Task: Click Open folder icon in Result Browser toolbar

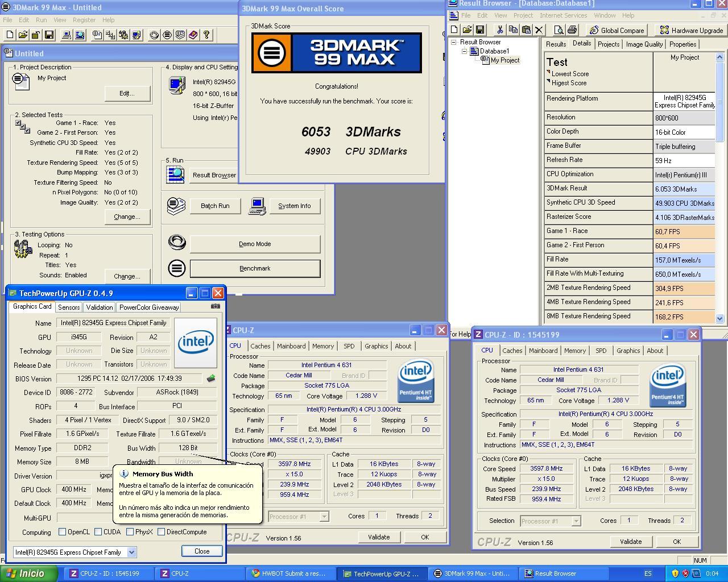Action: pos(467,30)
